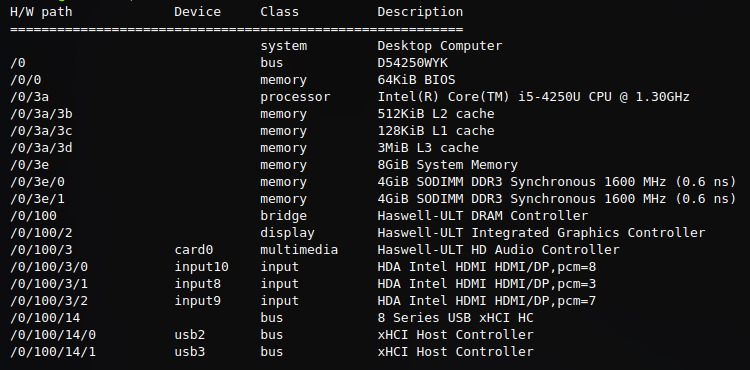Click the 'input9' device name
This screenshot has width=750, height=370.
(198, 301)
